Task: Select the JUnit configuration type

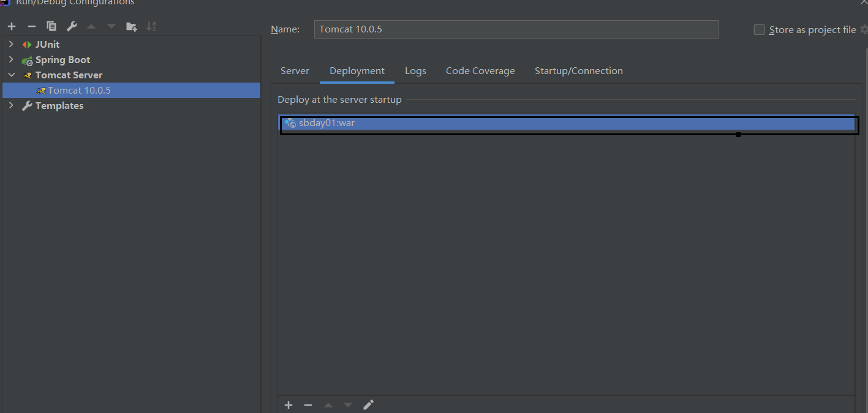Action: [47, 45]
